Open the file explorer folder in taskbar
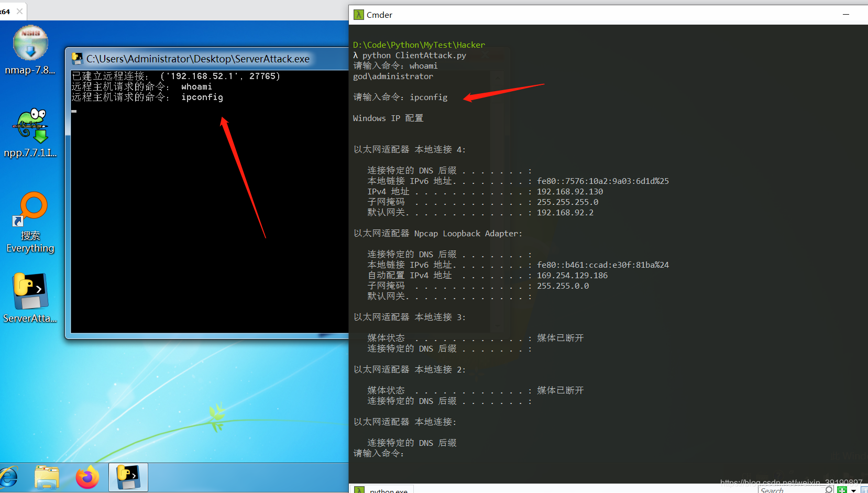Screen dimensions: 868x493 [47, 477]
